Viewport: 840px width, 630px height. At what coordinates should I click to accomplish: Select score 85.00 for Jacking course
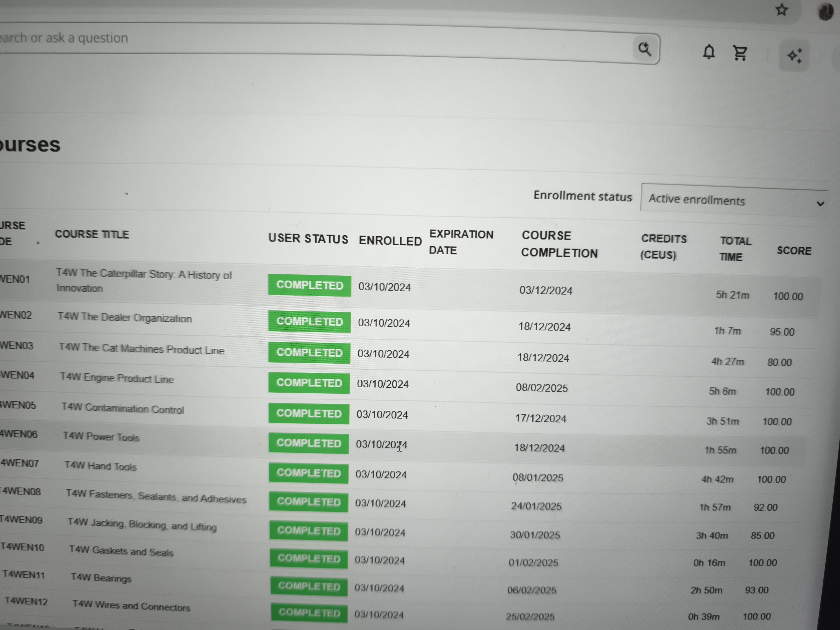pos(763,535)
